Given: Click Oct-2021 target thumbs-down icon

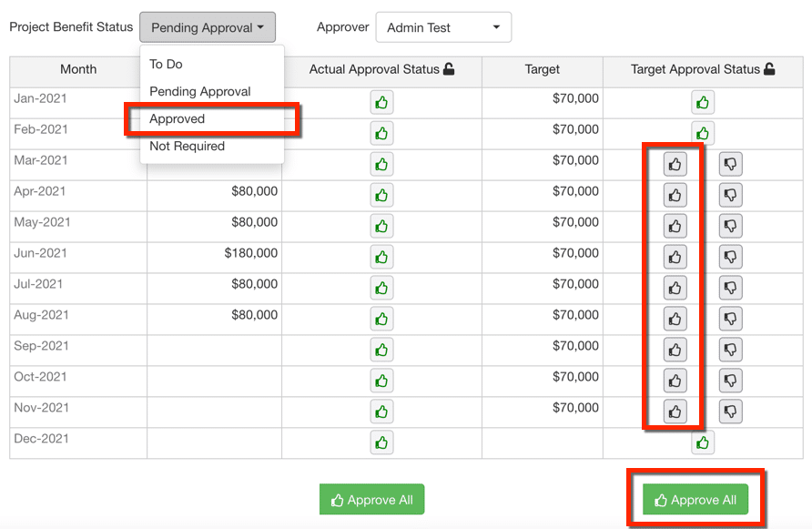Looking at the screenshot, I should point(730,381).
